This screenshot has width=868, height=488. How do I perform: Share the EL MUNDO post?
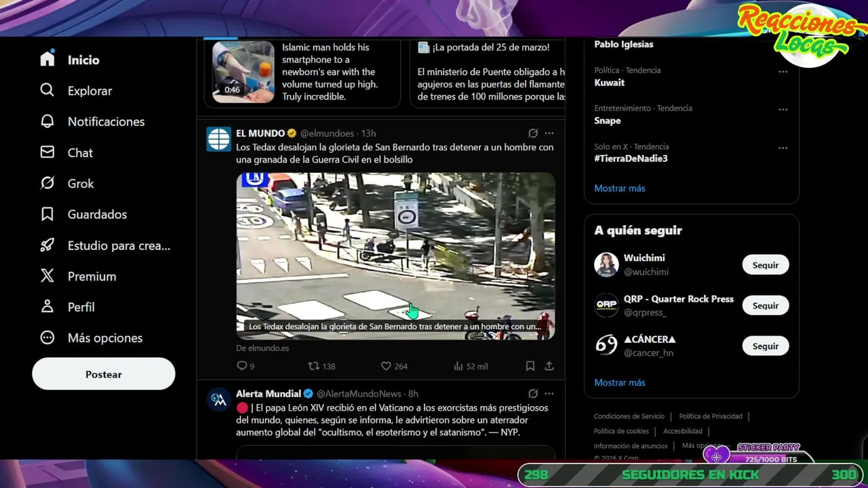tap(549, 366)
